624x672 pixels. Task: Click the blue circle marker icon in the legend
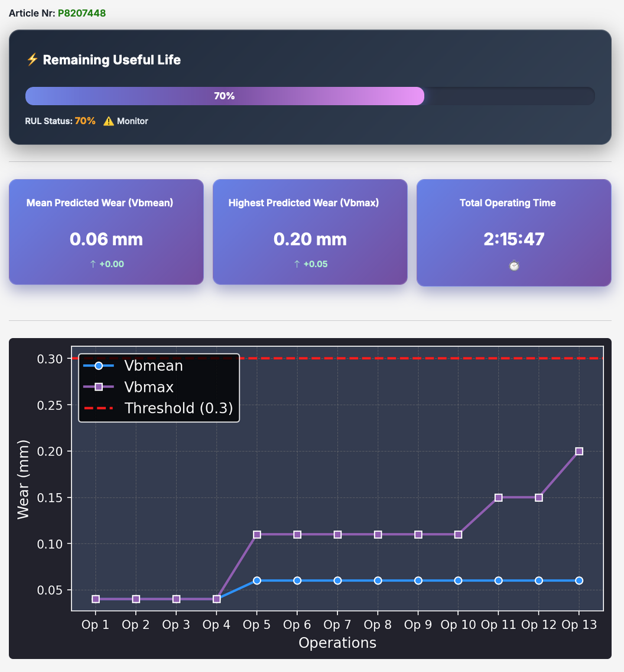98,365
